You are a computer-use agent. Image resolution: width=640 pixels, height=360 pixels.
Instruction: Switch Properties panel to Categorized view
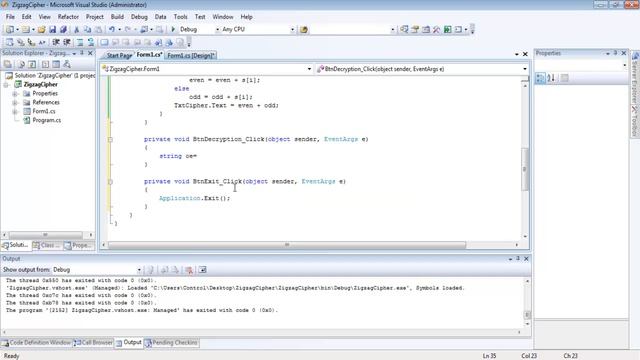point(540,78)
